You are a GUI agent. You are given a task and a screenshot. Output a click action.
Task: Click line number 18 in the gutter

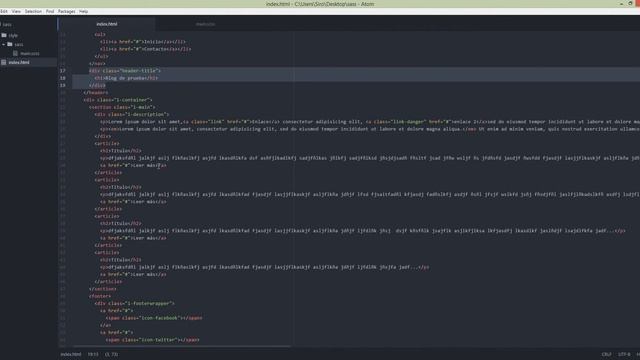(x=62, y=78)
